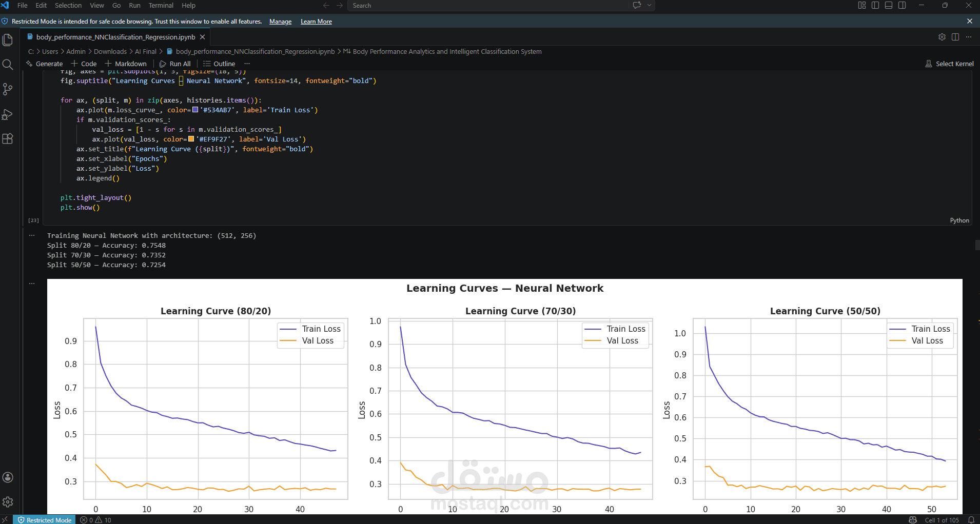Open the File menu

pos(23,6)
